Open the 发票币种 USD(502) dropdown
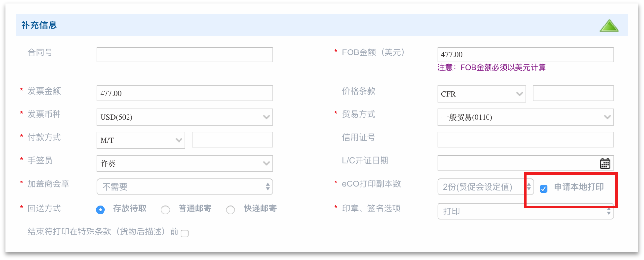The width and height of the screenshot is (644, 260). point(184,117)
